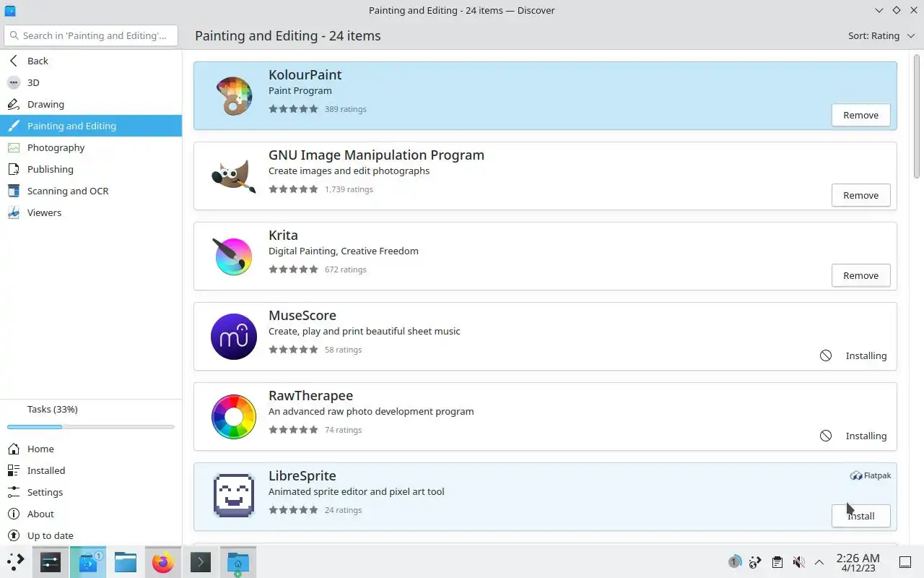Click the Publishing category icon
The width and height of the screenshot is (924, 578).
tap(14, 169)
